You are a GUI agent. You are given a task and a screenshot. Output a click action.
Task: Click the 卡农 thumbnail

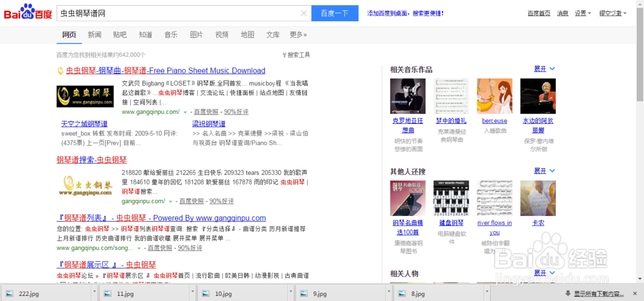click(538, 199)
